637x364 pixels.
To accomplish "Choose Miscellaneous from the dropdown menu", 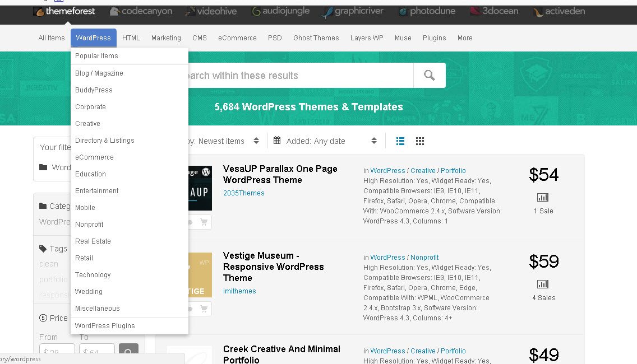I will [x=130, y=309].
